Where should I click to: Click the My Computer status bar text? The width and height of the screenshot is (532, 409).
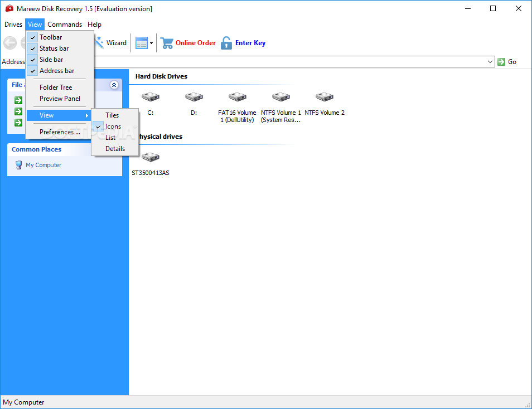tap(23, 402)
